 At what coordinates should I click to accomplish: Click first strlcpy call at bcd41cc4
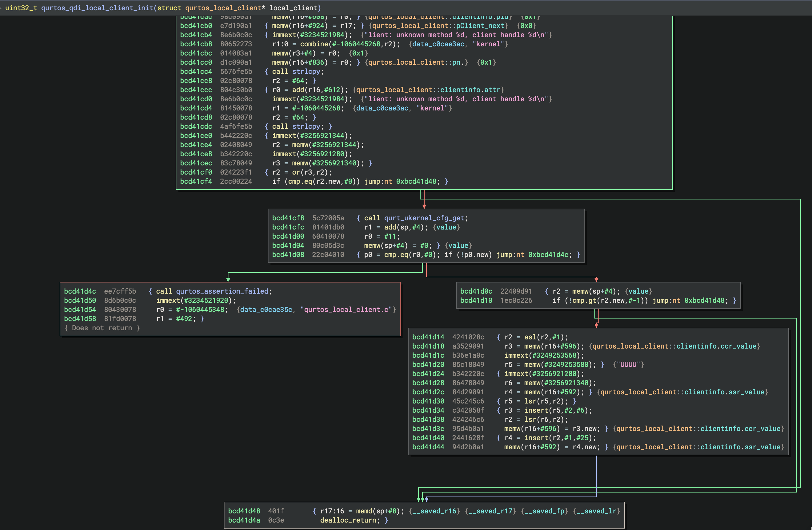coord(306,71)
